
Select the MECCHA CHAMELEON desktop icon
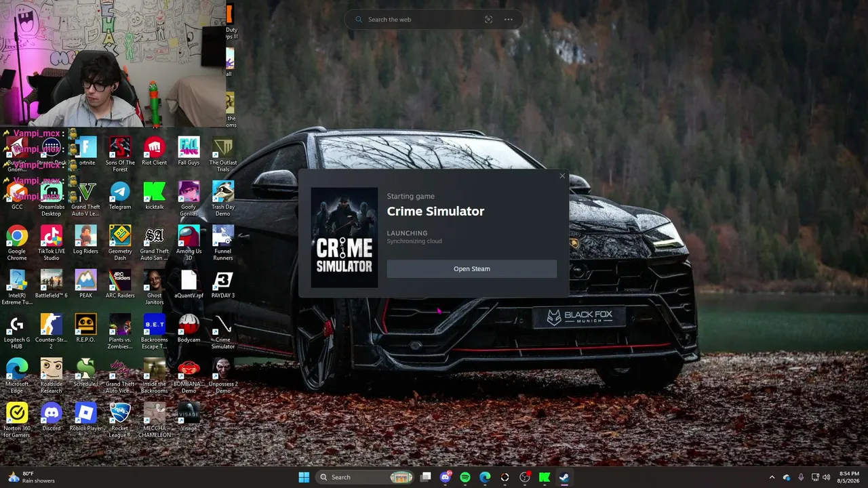(155, 420)
